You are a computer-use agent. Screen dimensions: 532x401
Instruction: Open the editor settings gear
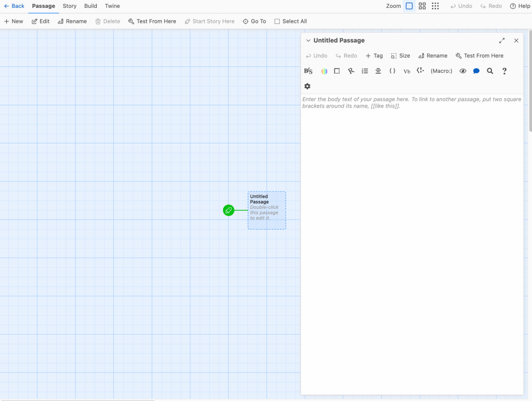point(307,86)
